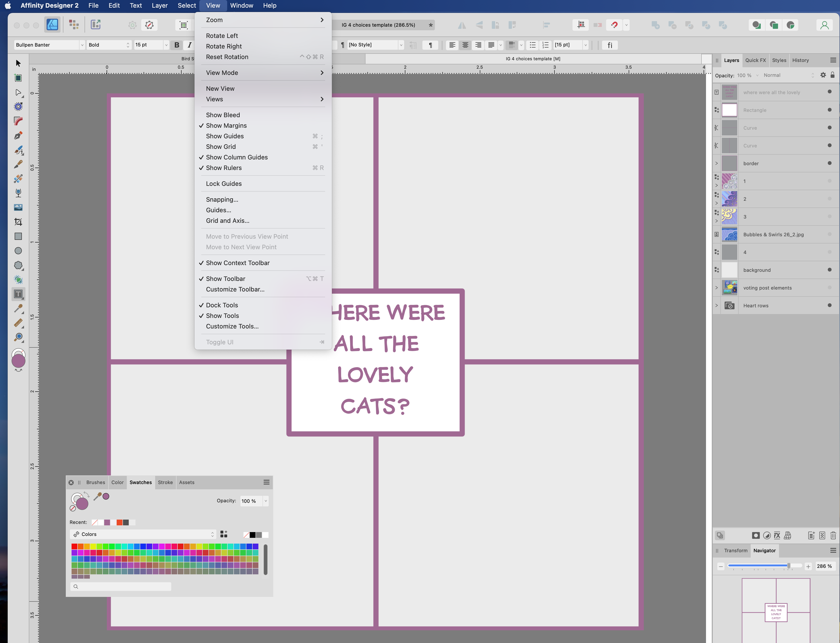Screen dimensions: 840x643
Task: Uncheck Show Rulers menu option
Action: click(224, 168)
